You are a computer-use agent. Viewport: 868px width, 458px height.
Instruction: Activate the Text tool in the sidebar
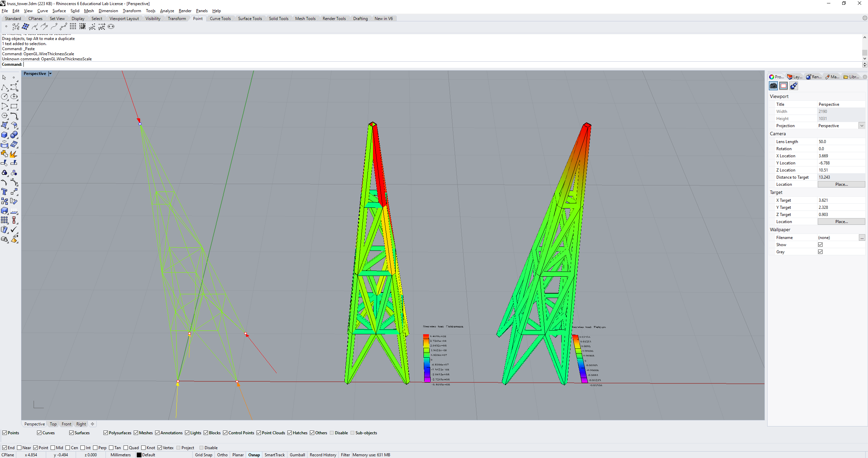pyautogui.click(x=5, y=192)
